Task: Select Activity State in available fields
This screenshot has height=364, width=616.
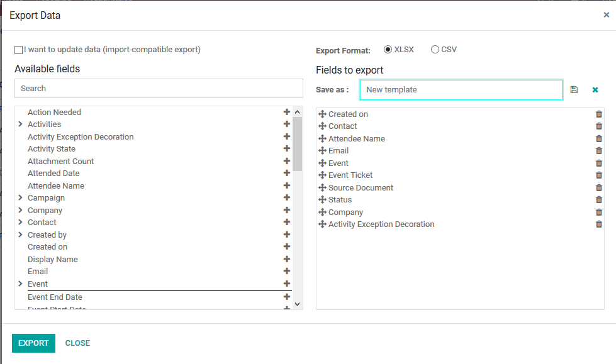Action: click(52, 149)
